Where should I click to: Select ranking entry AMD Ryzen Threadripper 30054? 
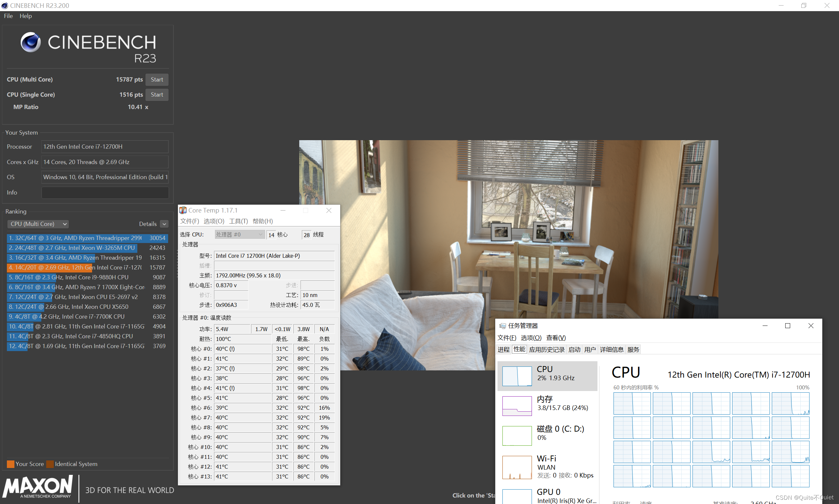point(87,238)
